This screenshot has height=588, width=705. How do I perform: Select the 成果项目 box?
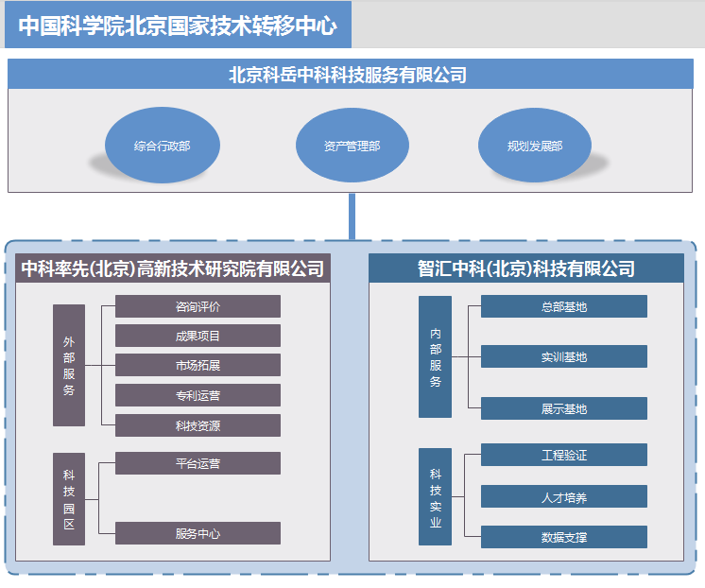(198, 336)
